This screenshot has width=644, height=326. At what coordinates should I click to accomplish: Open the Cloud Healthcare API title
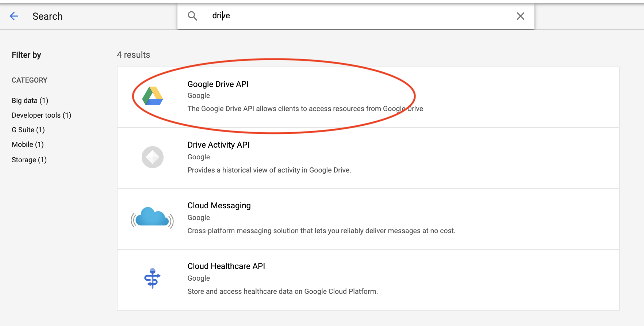click(226, 266)
